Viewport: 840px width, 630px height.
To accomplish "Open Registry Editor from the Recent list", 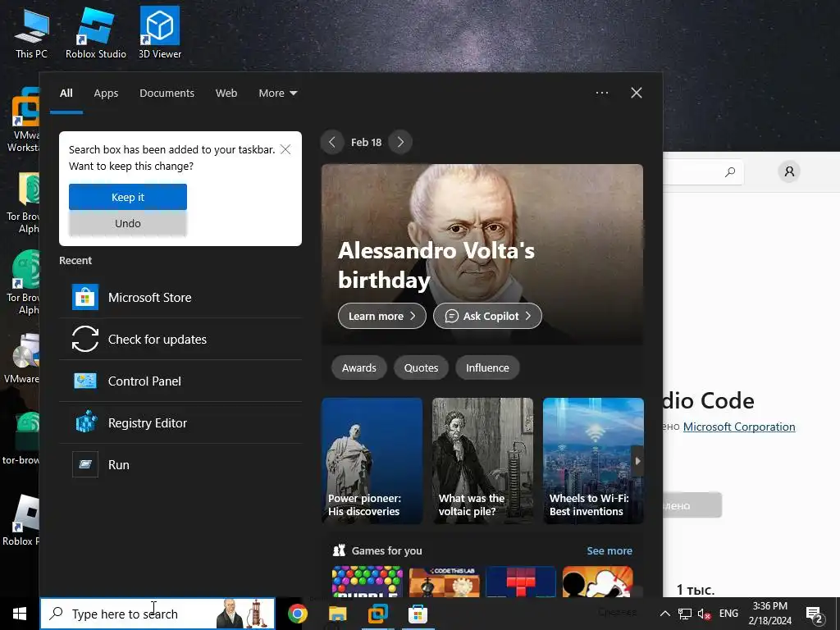I will point(180,422).
